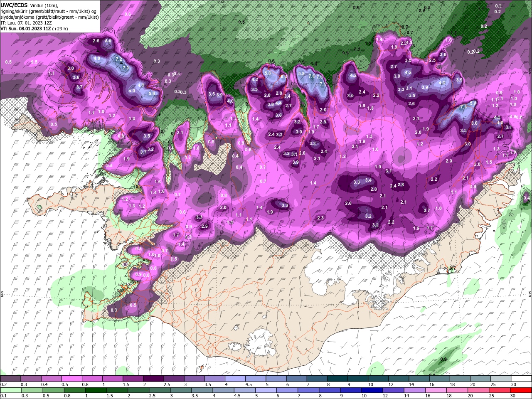Click the darkest purple 2 swatch in upper legend
The image size is (532, 399).
tap(153, 378)
